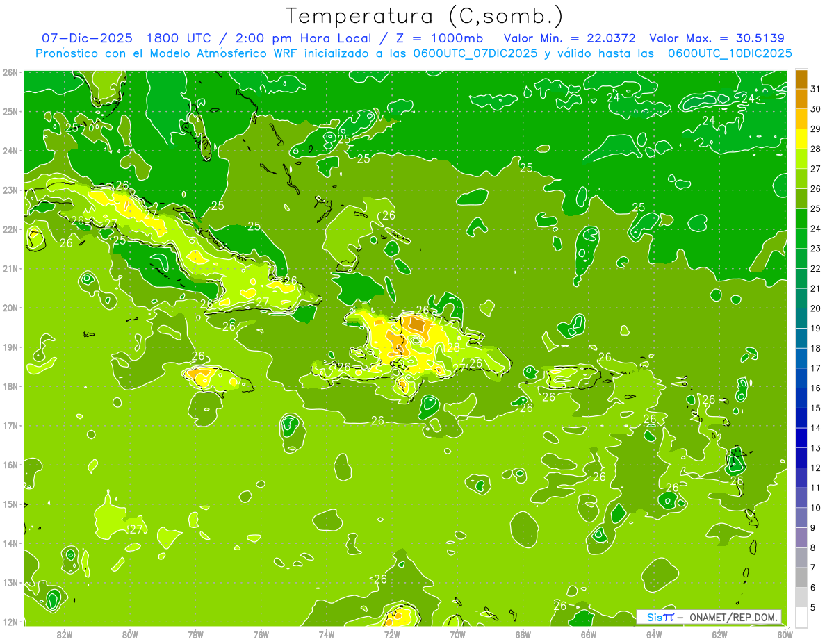Click the "76W" longitude axis label

tap(261, 634)
